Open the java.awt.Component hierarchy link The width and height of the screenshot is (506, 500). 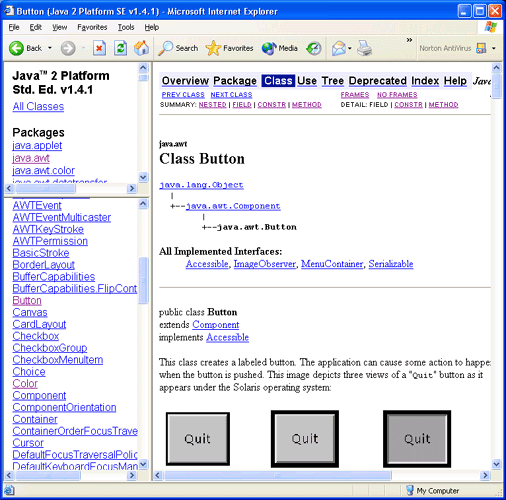[233, 206]
